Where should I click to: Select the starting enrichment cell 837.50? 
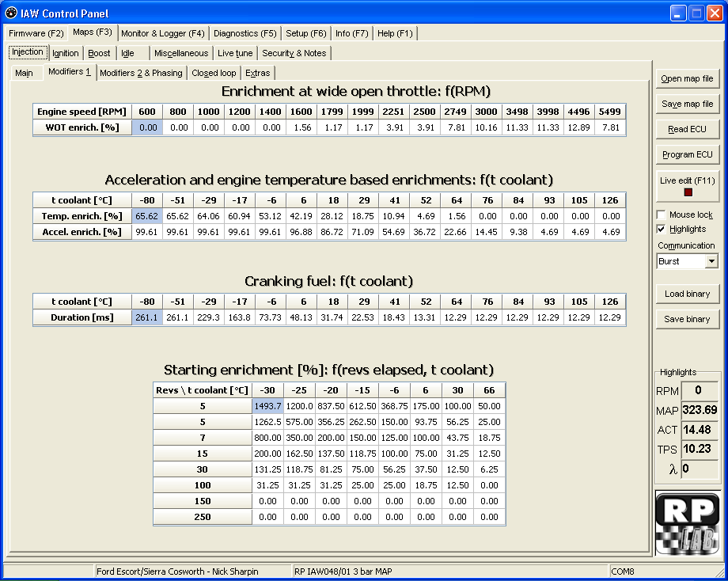coord(331,406)
